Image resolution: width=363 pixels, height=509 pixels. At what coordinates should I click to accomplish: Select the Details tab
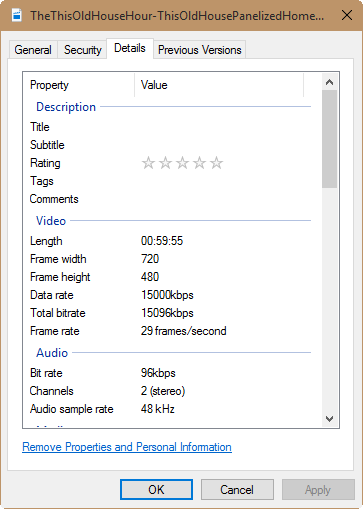click(x=130, y=49)
